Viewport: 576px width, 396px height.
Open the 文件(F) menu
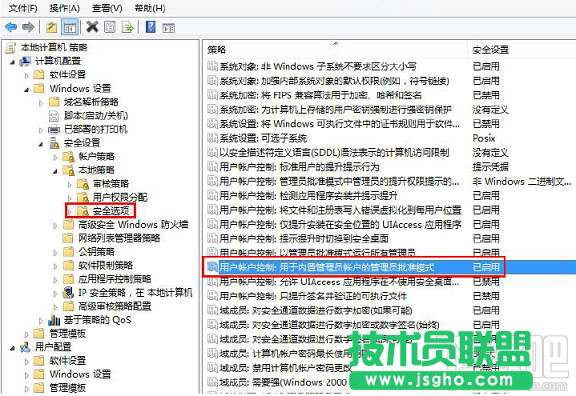pos(23,8)
